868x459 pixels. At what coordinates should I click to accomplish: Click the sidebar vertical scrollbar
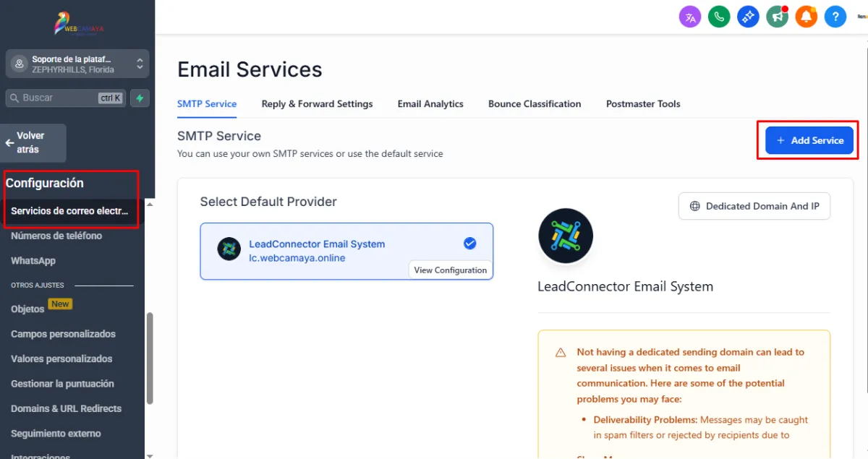(x=150, y=358)
